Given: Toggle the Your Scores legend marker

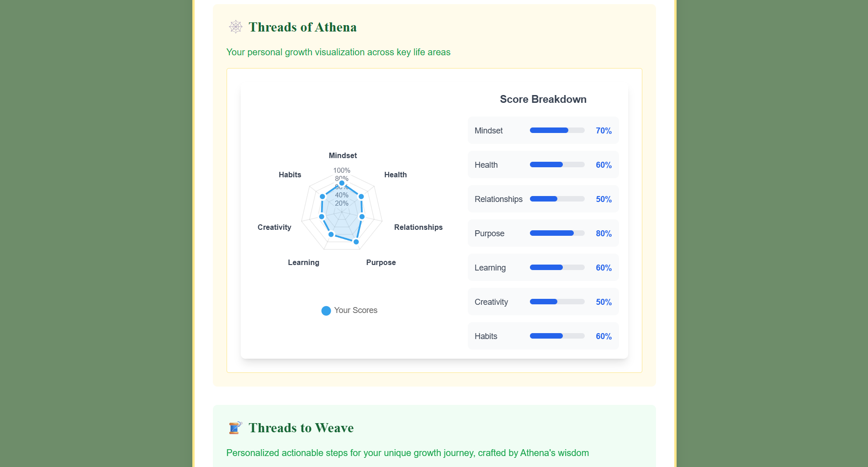Looking at the screenshot, I should click(326, 311).
